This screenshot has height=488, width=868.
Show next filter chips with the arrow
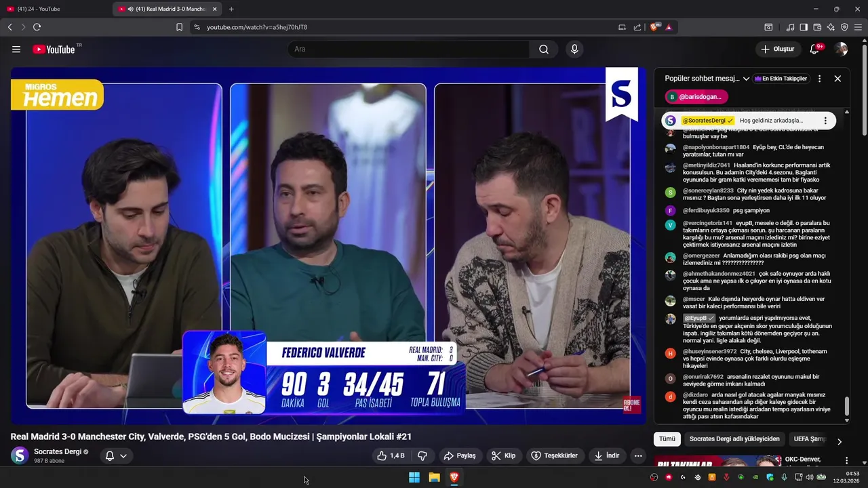pyautogui.click(x=839, y=441)
